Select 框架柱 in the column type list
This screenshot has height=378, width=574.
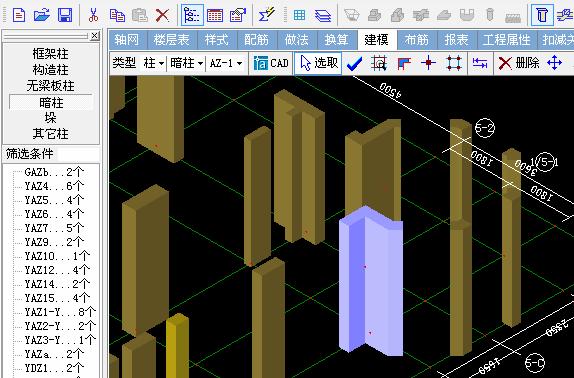[x=51, y=54]
